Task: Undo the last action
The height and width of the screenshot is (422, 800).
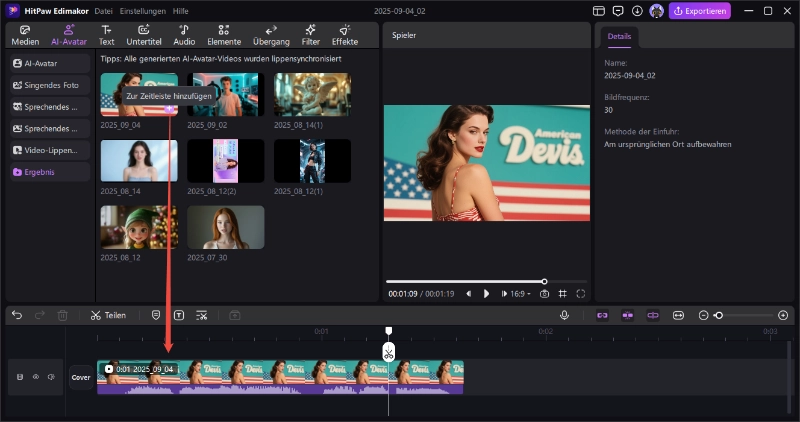Action: click(x=17, y=315)
